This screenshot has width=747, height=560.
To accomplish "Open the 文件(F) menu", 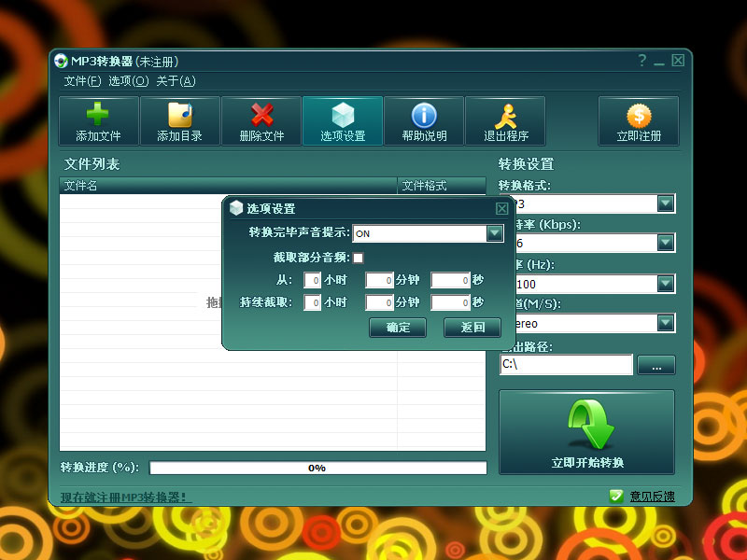I will point(82,81).
